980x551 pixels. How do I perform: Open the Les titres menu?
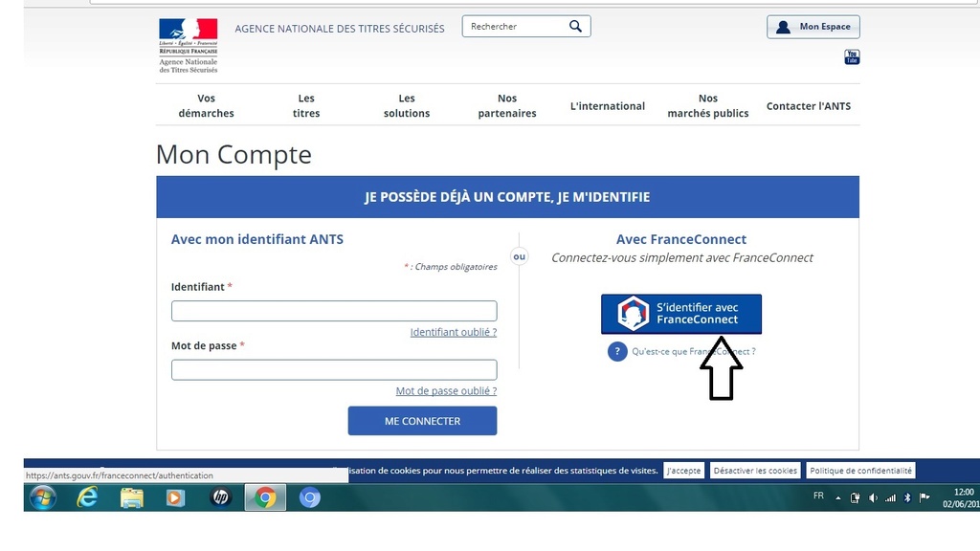pyautogui.click(x=306, y=105)
